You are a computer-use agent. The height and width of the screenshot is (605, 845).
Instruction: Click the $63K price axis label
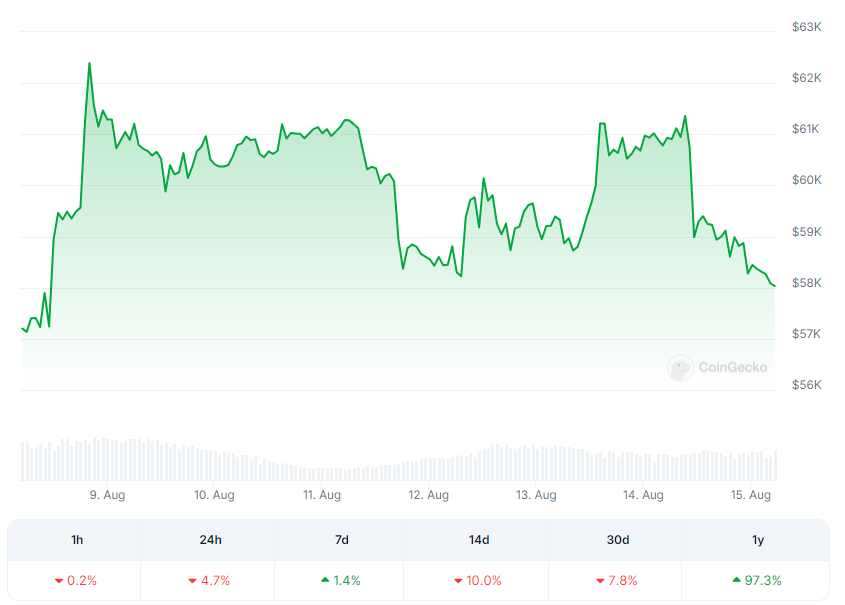tap(805, 27)
